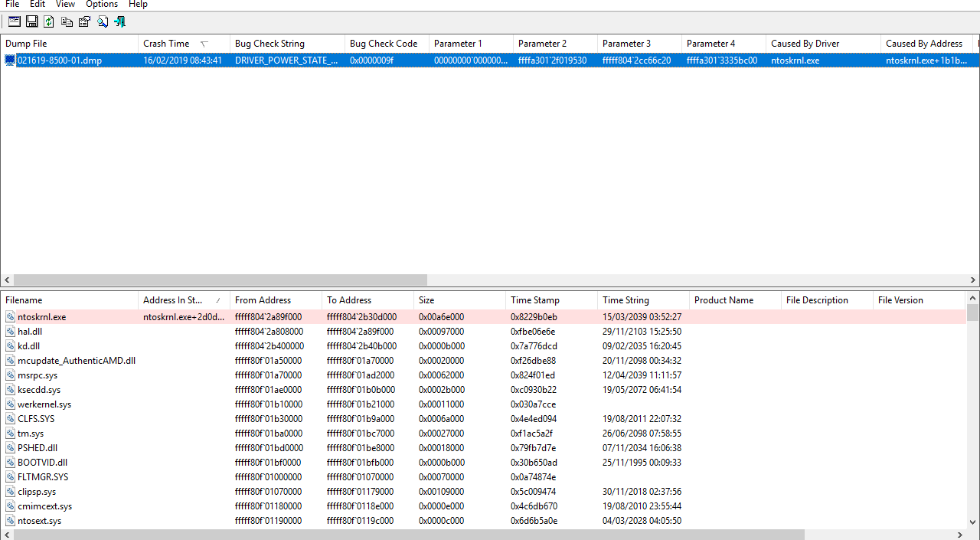Open the File menu
980x540 pixels.
point(12,5)
